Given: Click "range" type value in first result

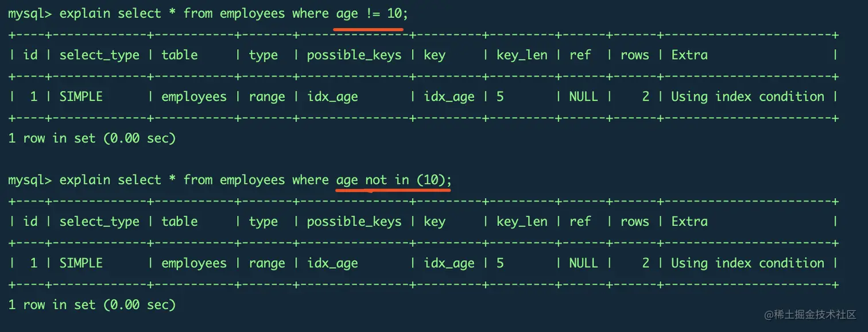Looking at the screenshot, I should pos(267,96).
